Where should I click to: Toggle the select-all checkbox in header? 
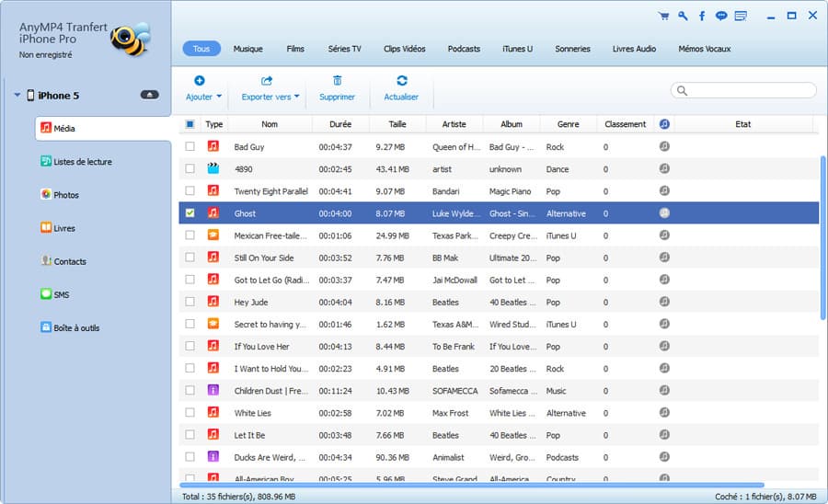click(190, 124)
